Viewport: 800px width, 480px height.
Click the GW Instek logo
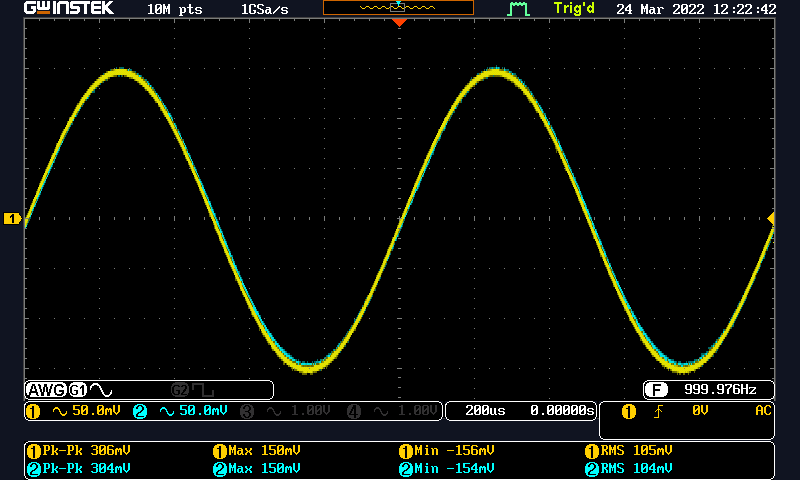69,9
